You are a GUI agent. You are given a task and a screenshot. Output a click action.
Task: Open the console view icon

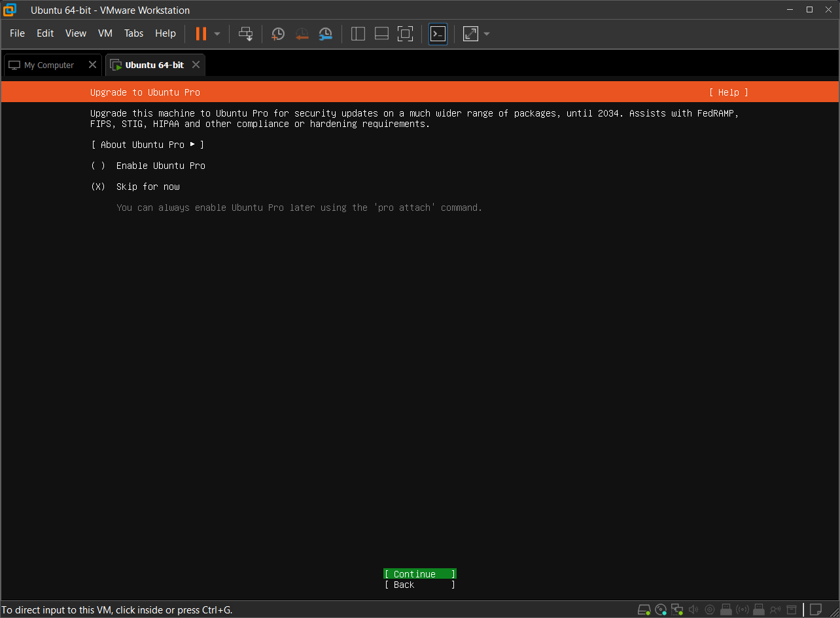438,34
